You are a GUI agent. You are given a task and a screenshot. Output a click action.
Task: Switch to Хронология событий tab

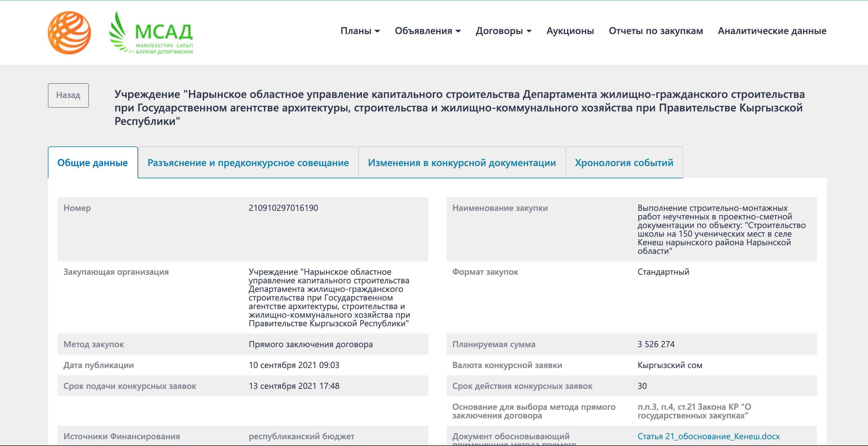pyautogui.click(x=624, y=163)
